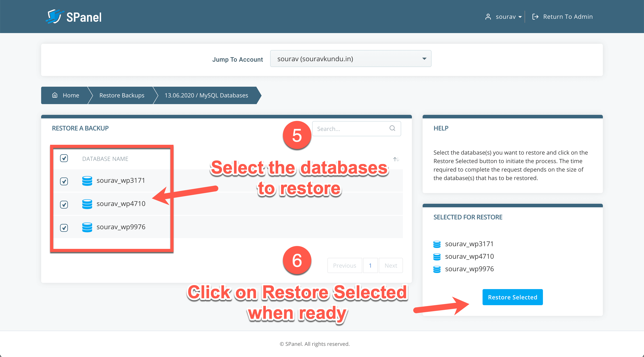Click the Restore Selected button
This screenshot has width=644, height=357.
click(x=513, y=297)
